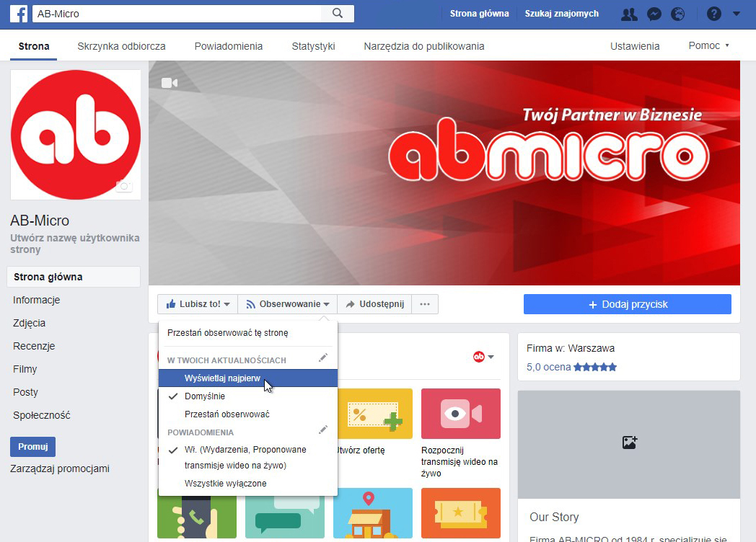Select 'Strona główna' in left sidebar
This screenshot has height=542, width=756.
click(74, 277)
